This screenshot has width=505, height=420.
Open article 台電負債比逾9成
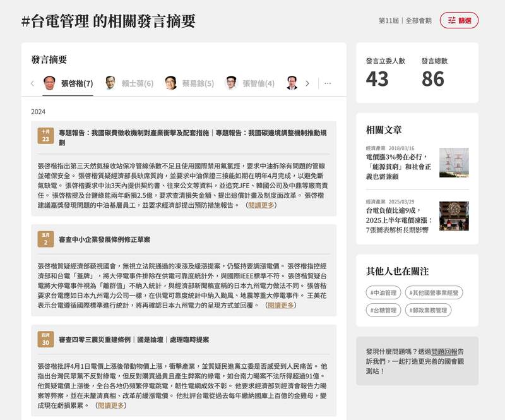399,220
